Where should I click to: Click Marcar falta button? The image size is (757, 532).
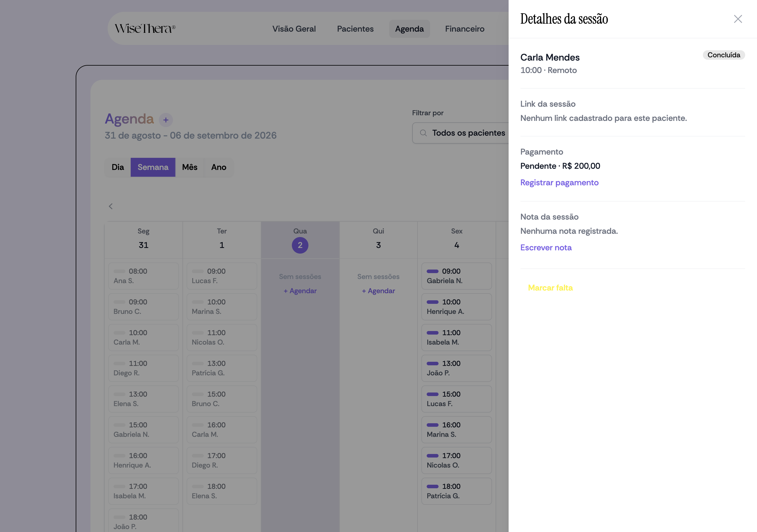(x=550, y=288)
